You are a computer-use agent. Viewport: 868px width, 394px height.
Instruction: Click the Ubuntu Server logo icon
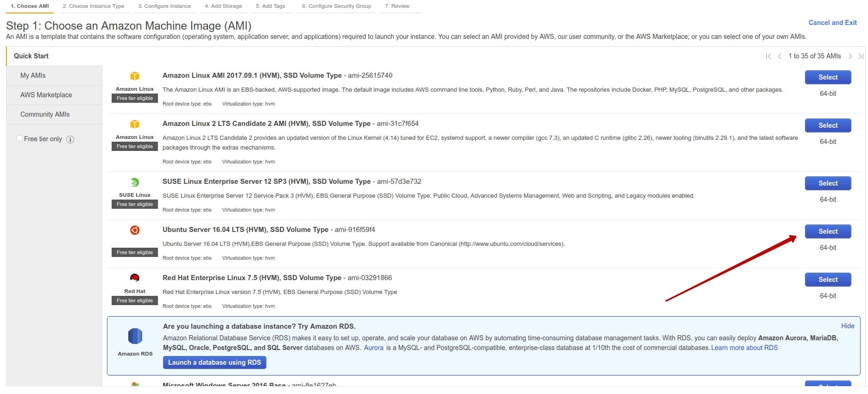pyautogui.click(x=135, y=230)
